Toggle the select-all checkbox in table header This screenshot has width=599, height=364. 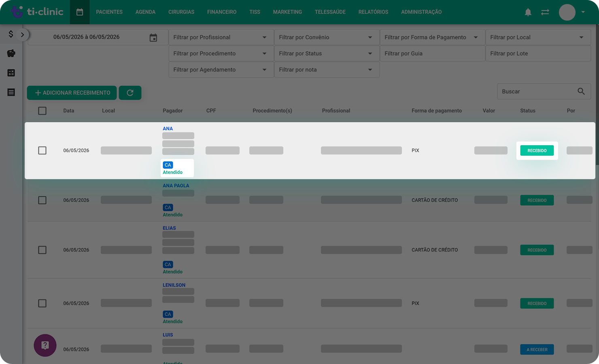tap(42, 111)
